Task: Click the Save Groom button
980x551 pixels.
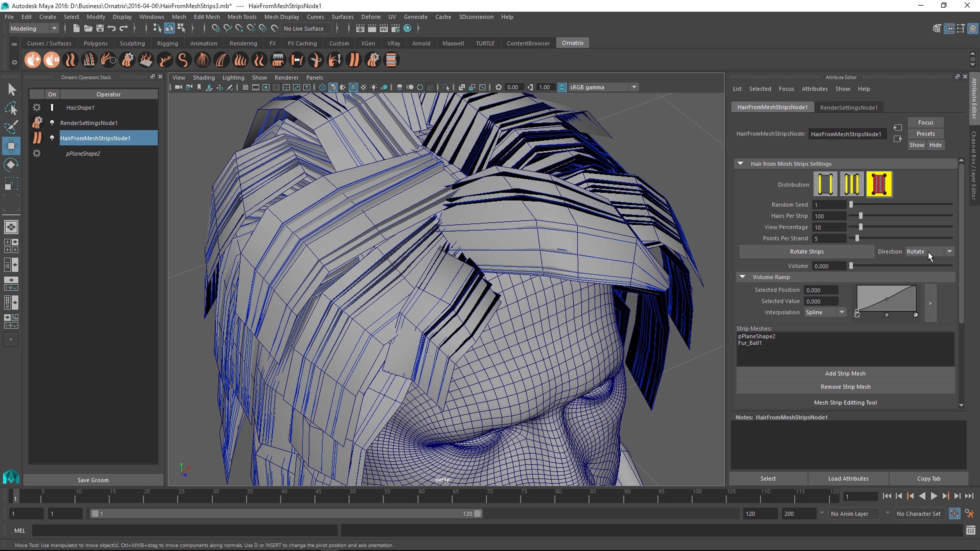Action: [x=93, y=480]
